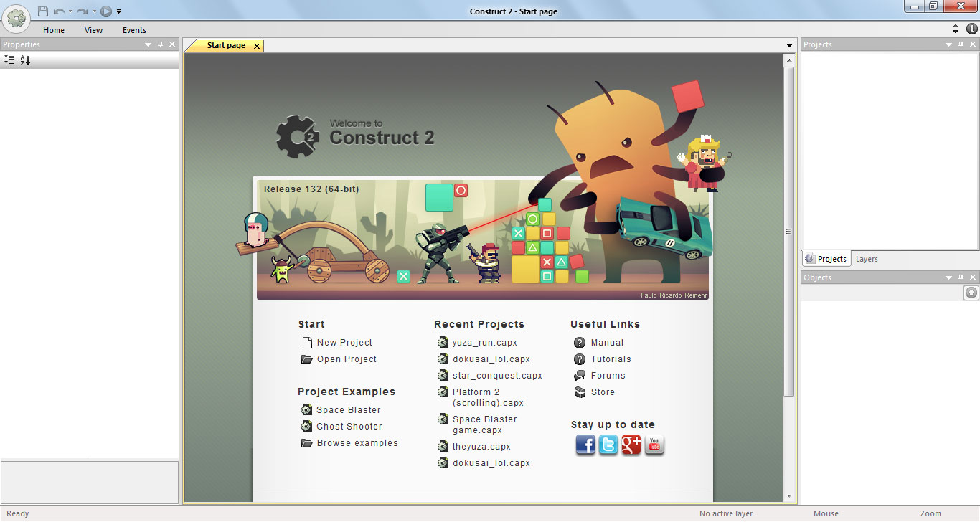Toggle ribbon collapse arrows near info icon
The width and height of the screenshot is (980, 522).
[956, 29]
